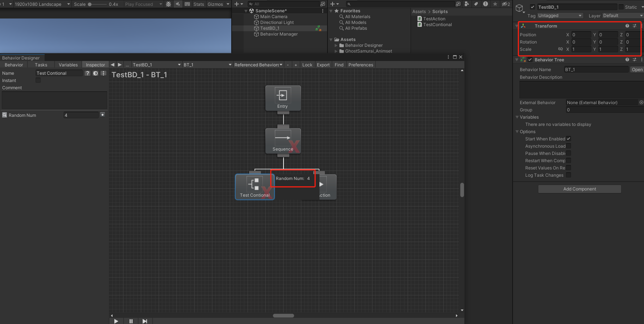Click Lock in Behavior Designer toolbar
The image size is (644, 324).
click(x=307, y=65)
